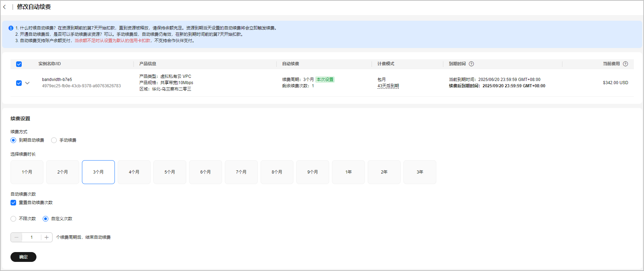Click help icon next to 到期时间

click(471, 64)
